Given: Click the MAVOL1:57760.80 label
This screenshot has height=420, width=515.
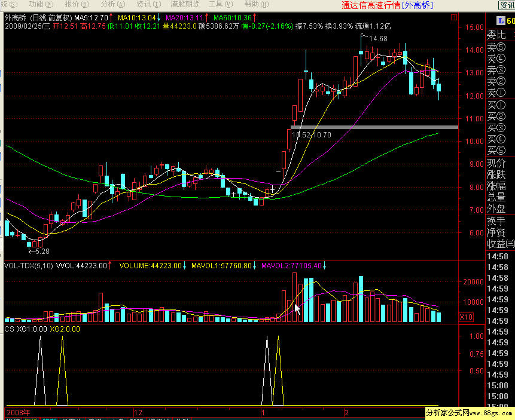Looking at the screenshot, I should pos(221,265).
